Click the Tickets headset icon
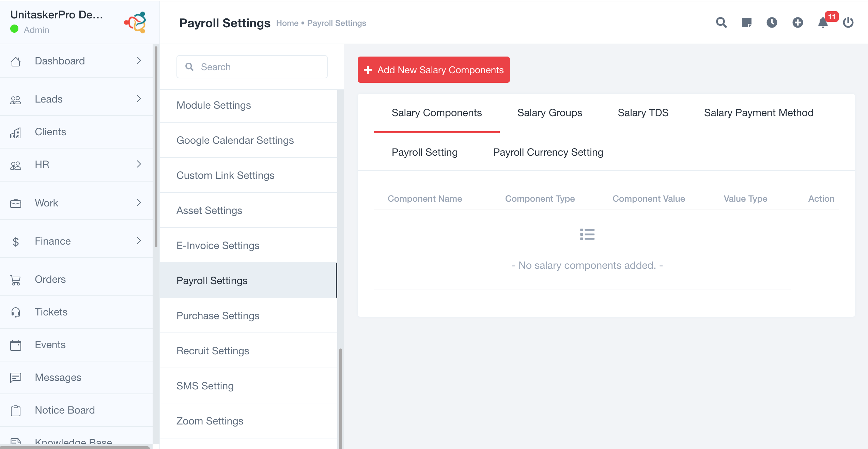The image size is (868, 449). (16, 312)
